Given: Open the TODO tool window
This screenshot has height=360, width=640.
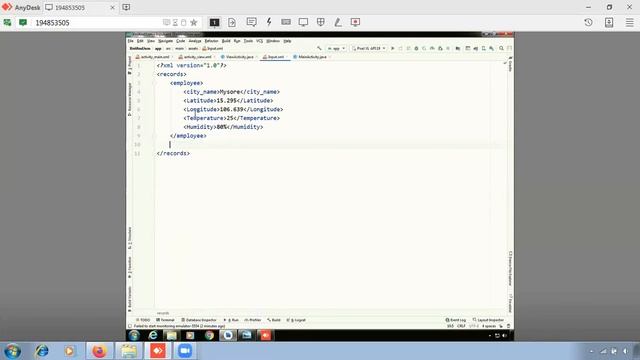Looking at the screenshot, I should [143, 320].
